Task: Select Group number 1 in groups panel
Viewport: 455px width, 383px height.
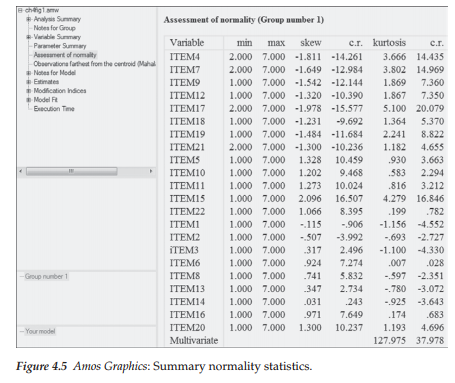Action: point(46,276)
